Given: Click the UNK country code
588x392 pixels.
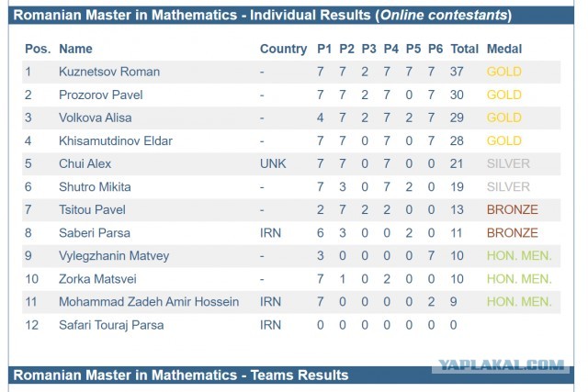Looking at the screenshot, I should tap(273, 163).
